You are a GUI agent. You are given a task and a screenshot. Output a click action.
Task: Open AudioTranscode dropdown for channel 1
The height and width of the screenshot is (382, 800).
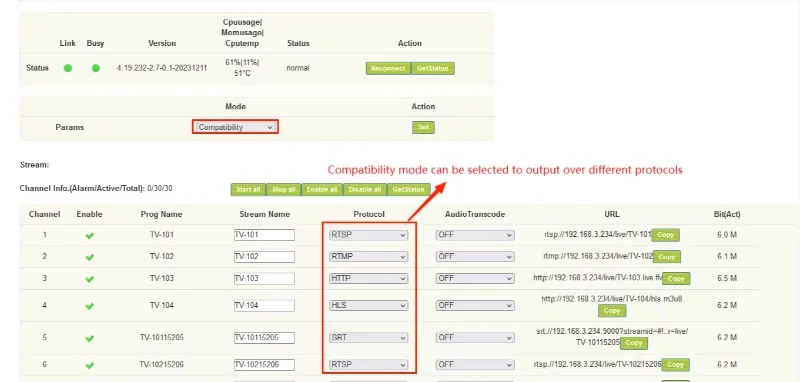tap(475, 235)
